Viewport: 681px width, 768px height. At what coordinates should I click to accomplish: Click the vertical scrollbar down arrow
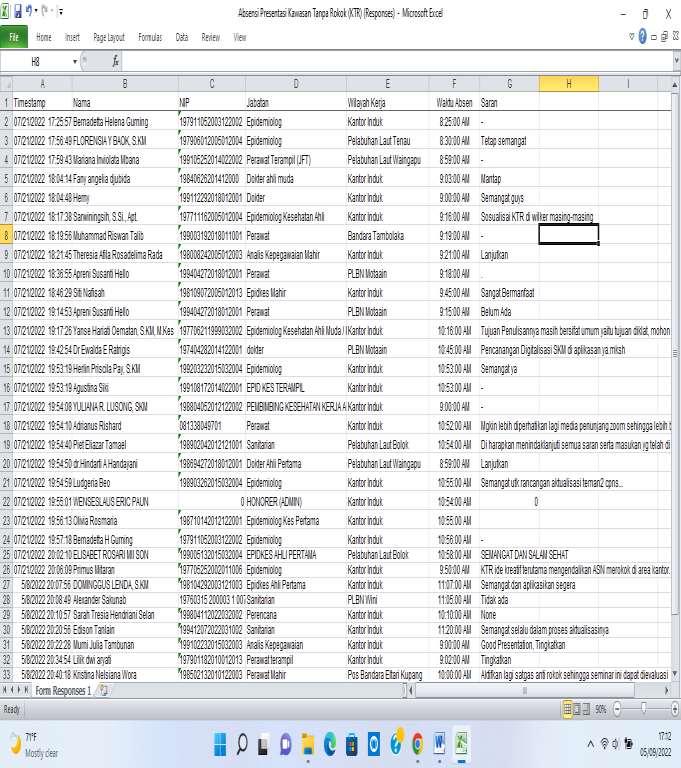pos(676,674)
